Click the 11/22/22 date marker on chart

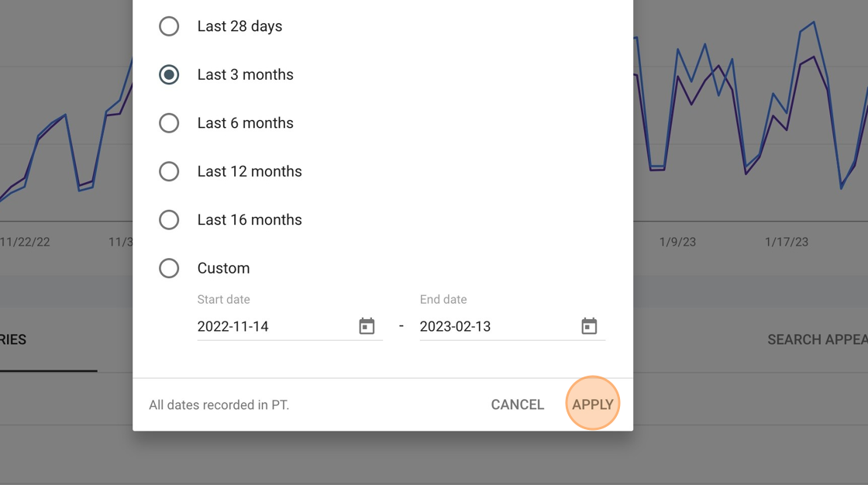[25, 242]
